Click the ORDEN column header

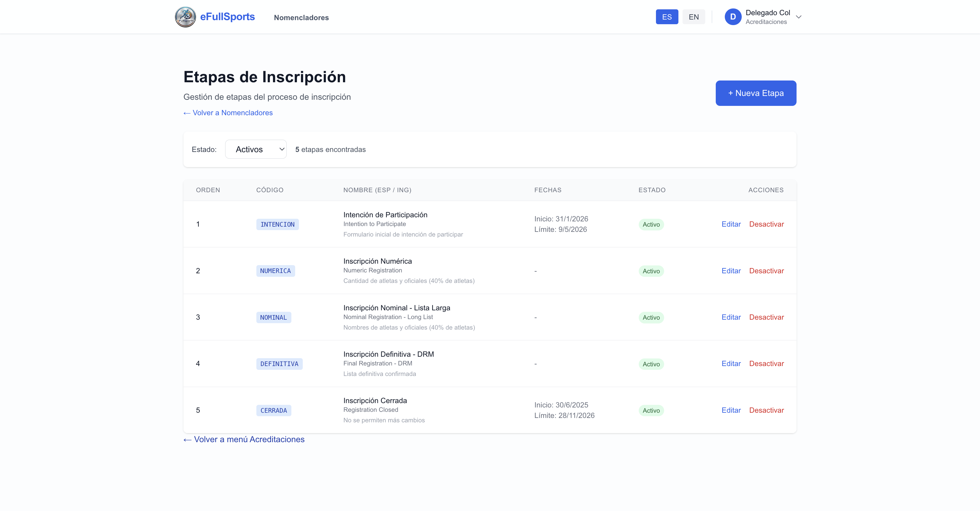[208, 190]
